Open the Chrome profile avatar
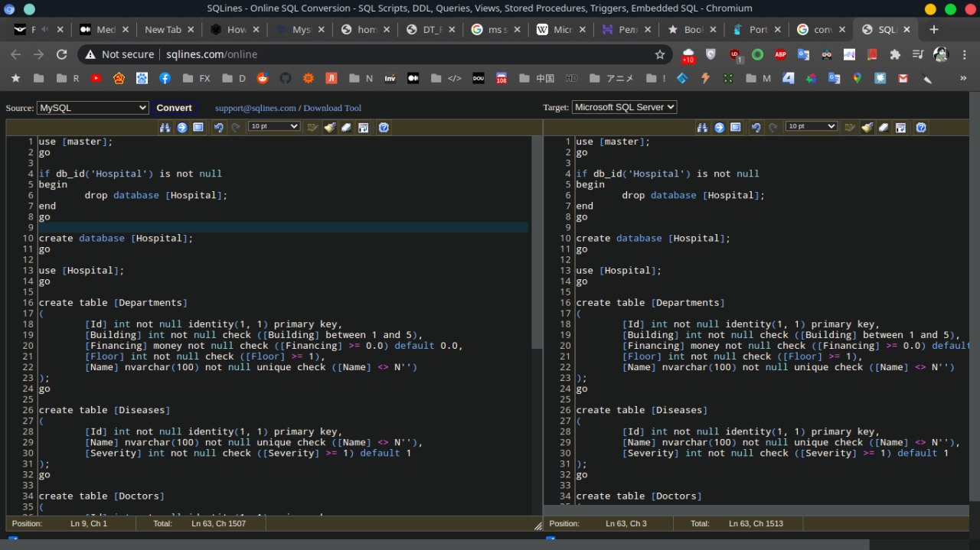980x550 pixels. point(941,54)
